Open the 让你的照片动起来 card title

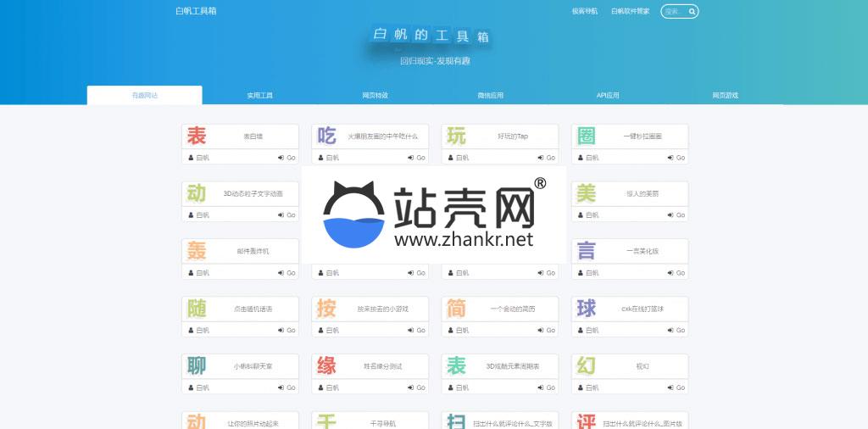point(253,424)
